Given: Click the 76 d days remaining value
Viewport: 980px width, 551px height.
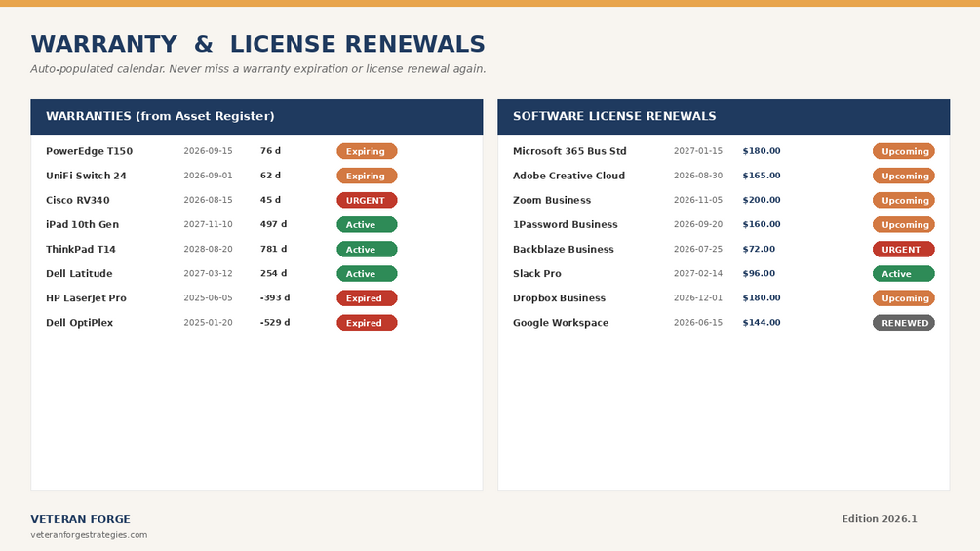Looking at the screenshot, I should [x=271, y=150].
